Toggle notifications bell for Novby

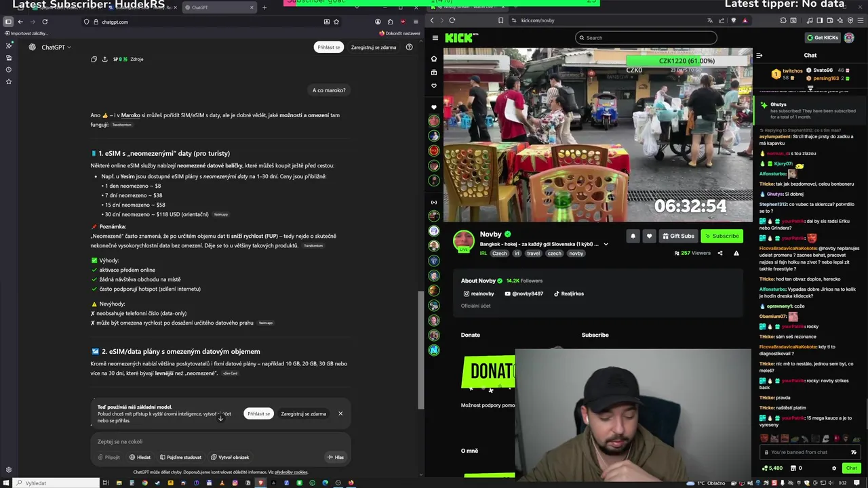[x=633, y=236]
